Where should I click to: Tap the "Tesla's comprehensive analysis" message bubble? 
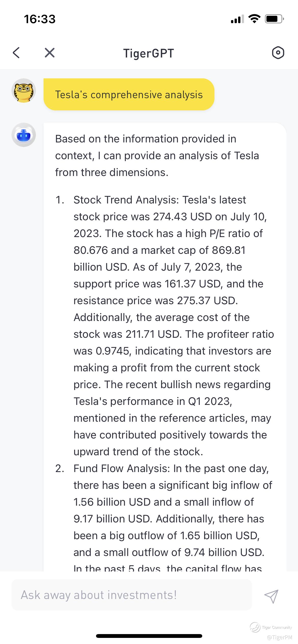(129, 95)
